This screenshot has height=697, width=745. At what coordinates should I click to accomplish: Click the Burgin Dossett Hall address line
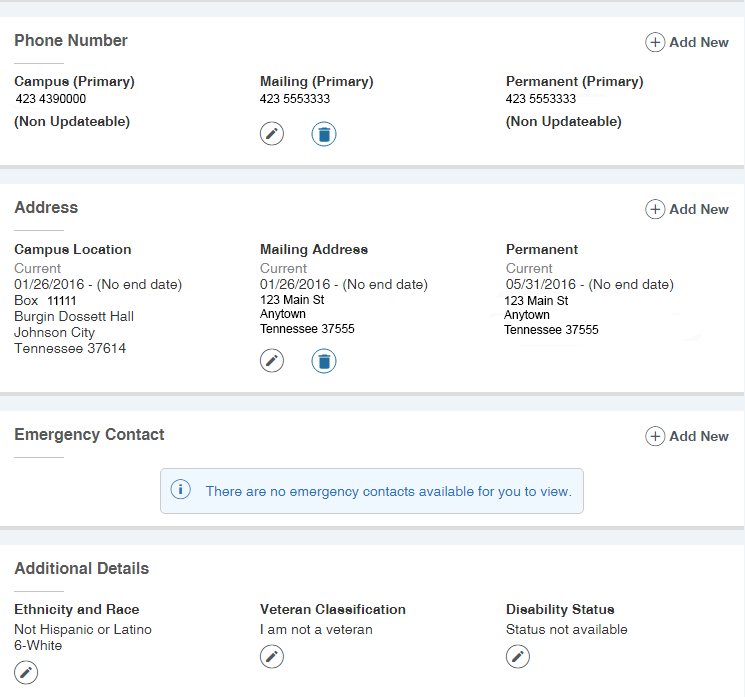pyautogui.click(x=74, y=317)
